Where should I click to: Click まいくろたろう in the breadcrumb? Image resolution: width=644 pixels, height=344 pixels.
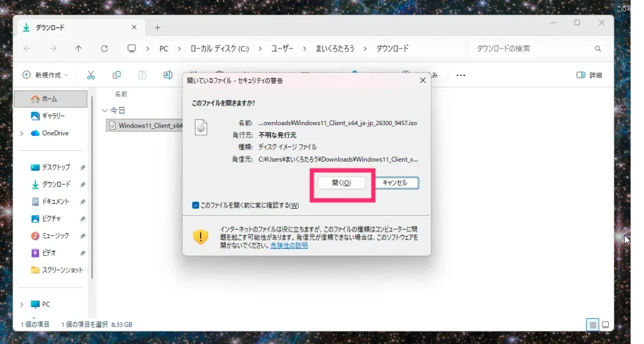(335, 48)
